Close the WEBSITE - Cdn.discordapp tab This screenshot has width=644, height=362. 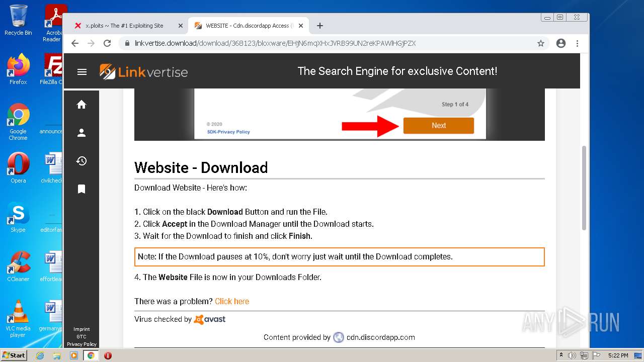coord(301,26)
